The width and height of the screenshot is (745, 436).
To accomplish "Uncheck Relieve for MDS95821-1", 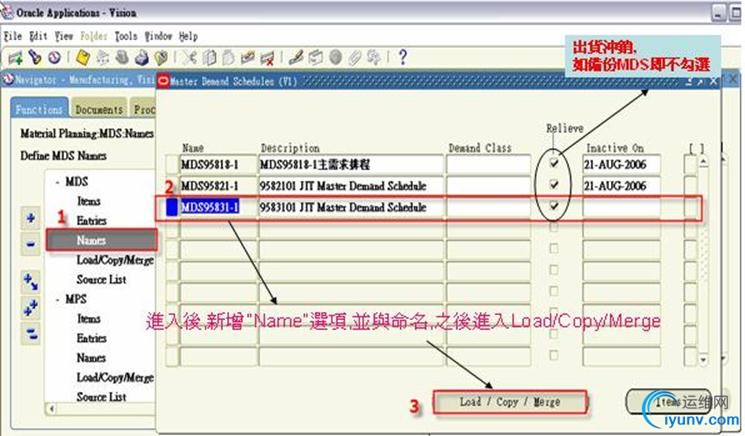I will click(x=554, y=185).
